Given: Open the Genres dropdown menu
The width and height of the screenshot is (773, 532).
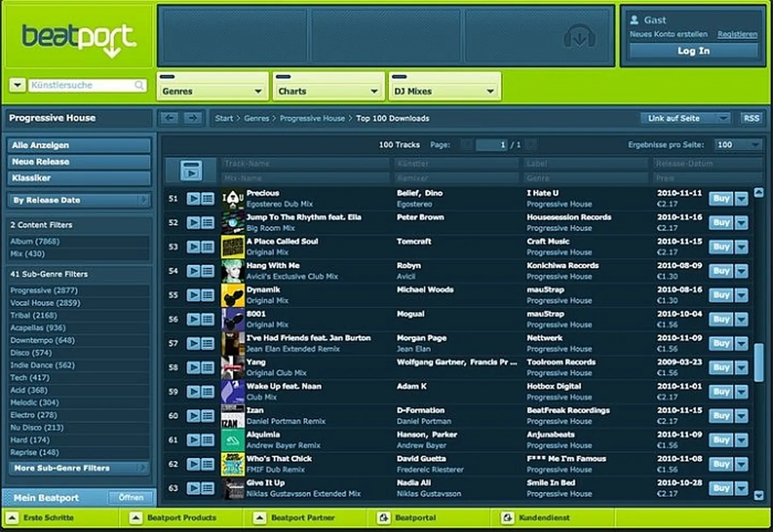Looking at the screenshot, I should pos(212,91).
